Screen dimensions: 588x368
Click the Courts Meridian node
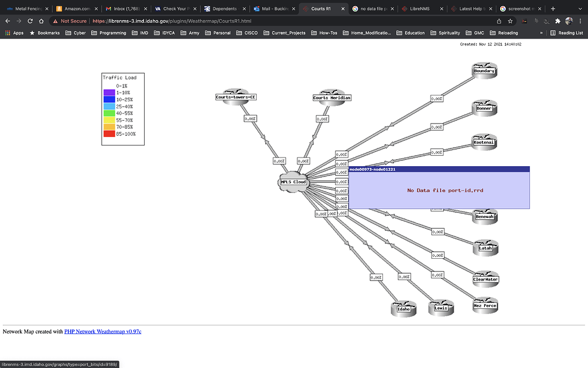click(332, 97)
